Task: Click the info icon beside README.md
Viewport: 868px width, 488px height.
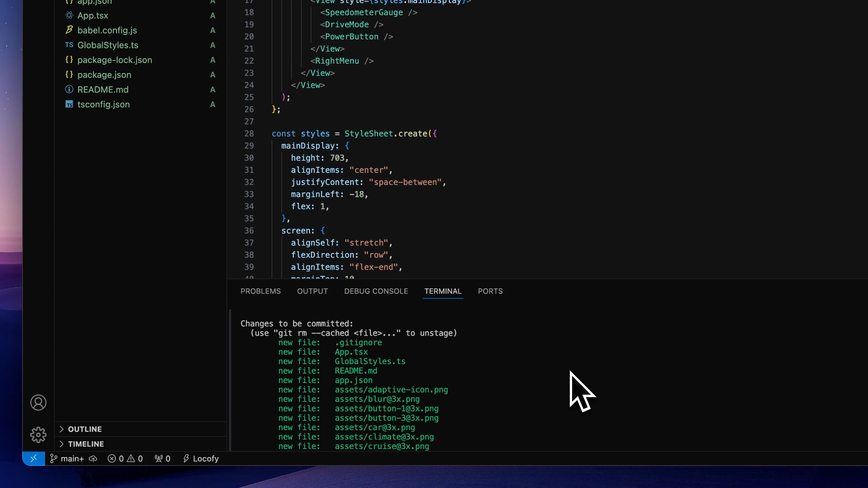Action: (x=69, y=89)
